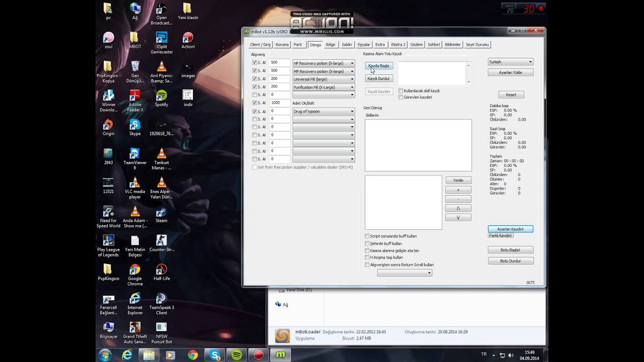644x362 pixels.
Task: Select the XSplit Gamecaster desktop icon
Action: point(162,43)
